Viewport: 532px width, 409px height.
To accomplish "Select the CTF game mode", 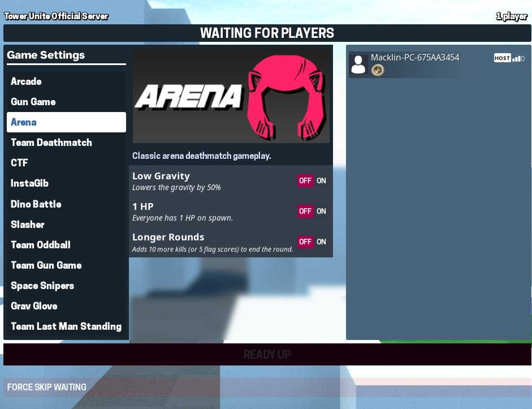I will (66, 163).
